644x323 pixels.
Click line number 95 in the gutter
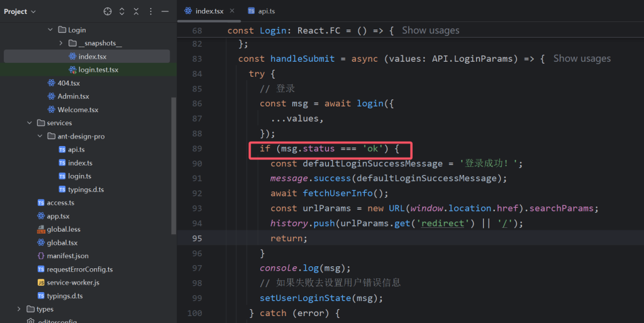(197, 239)
